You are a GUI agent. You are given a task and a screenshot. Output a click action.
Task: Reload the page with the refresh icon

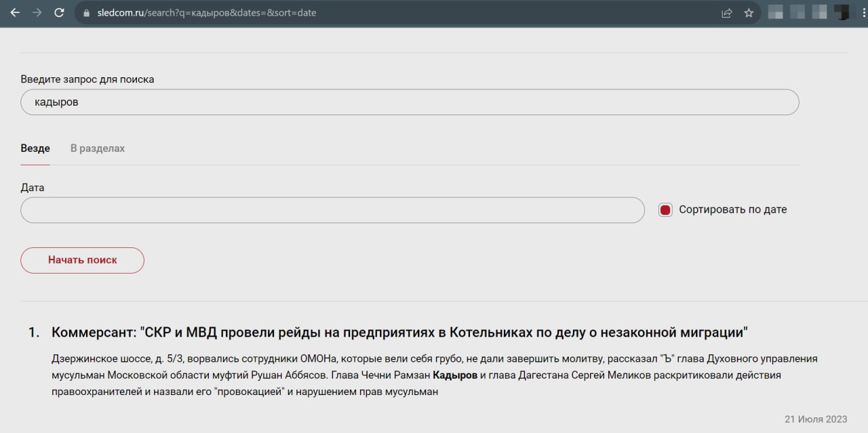(59, 13)
